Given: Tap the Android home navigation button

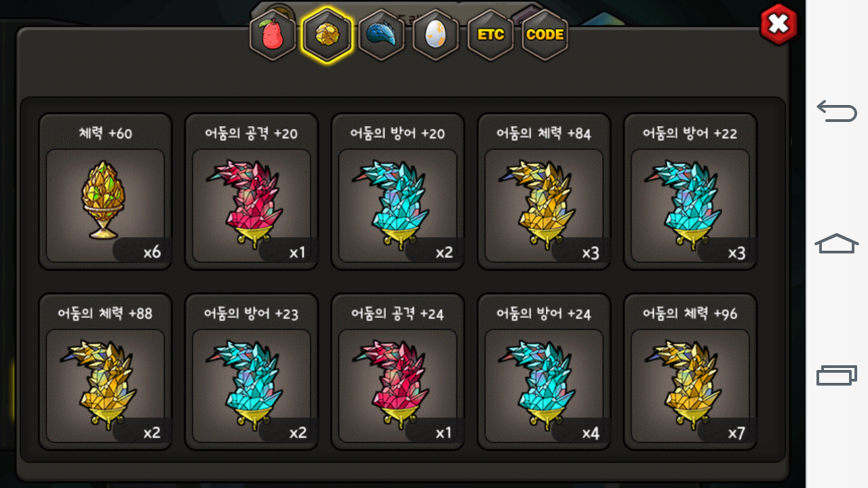Looking at the screenshot, I should 837,243.
